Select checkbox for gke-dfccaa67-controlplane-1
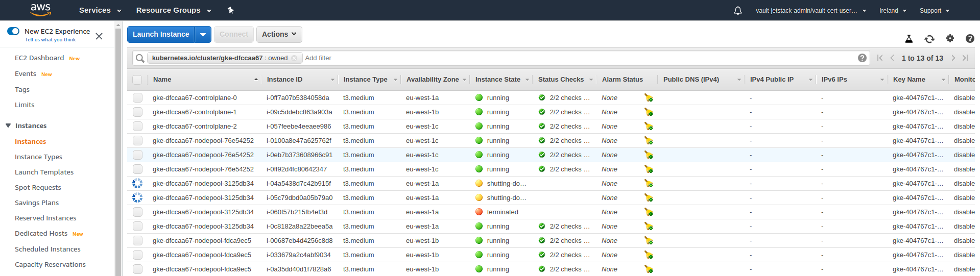 (137, 112)
